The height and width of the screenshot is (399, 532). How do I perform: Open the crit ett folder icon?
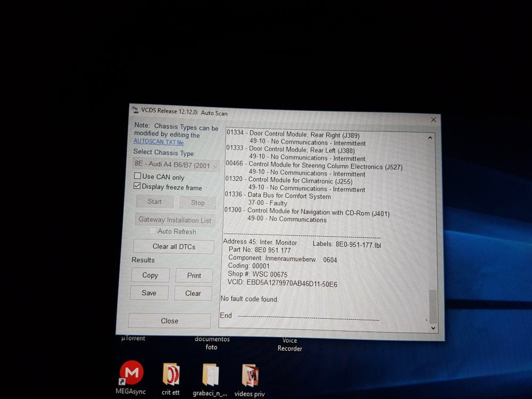(171, 375)
